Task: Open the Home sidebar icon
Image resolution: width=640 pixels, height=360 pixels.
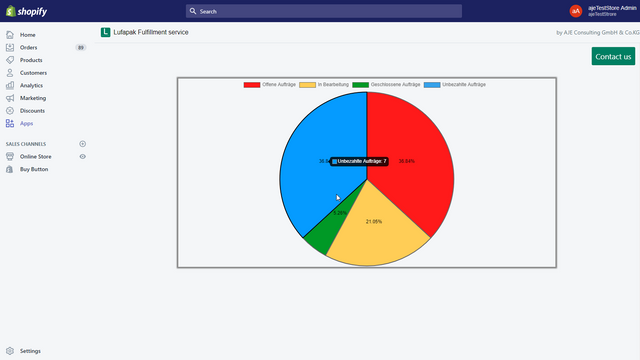Action: tap(10, 35)
